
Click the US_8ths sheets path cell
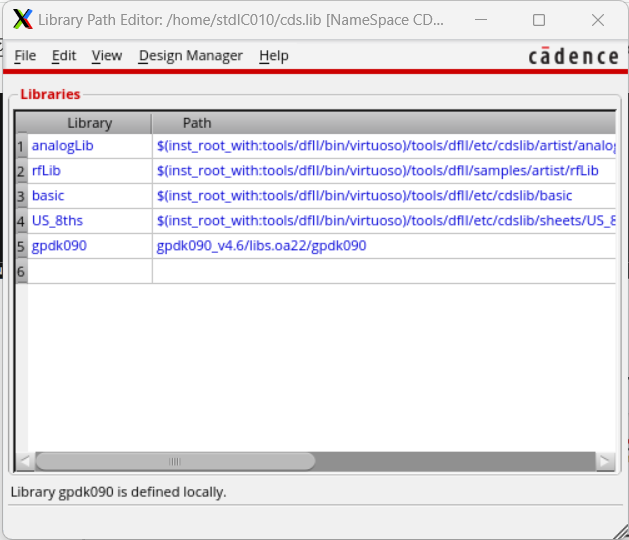384,221
